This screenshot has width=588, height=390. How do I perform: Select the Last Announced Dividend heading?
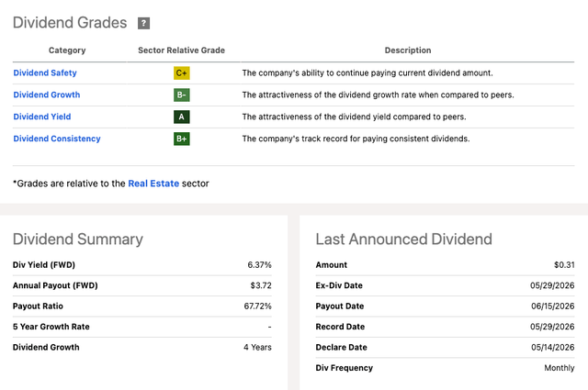click(x=404, y=239)
